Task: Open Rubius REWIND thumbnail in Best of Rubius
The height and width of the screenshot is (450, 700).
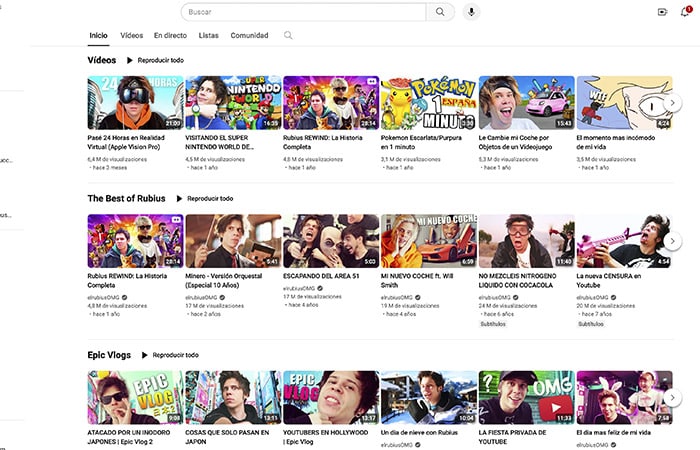Action: [135, 241]
